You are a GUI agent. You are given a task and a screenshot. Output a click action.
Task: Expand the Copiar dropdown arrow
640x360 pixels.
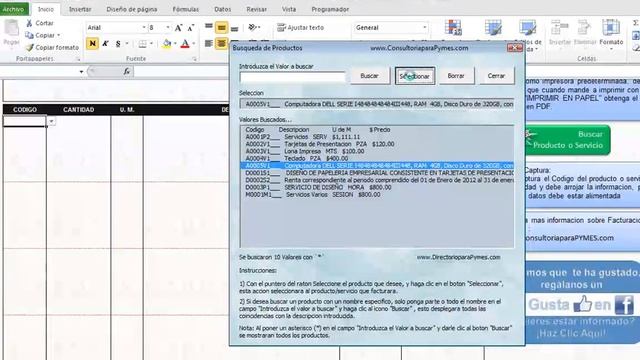tap(58, 36)
